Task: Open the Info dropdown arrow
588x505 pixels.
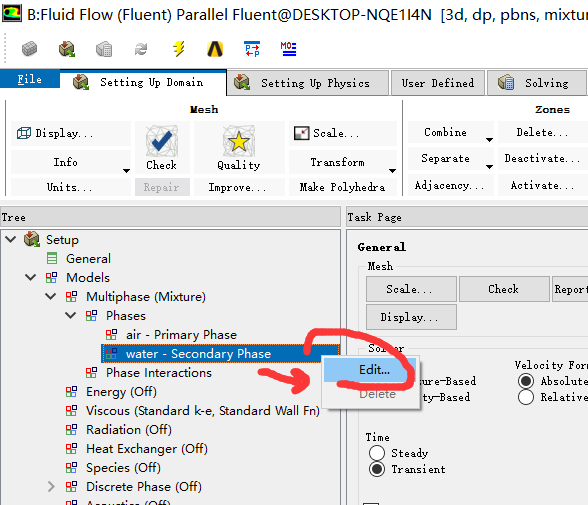Action: [126, 171]
